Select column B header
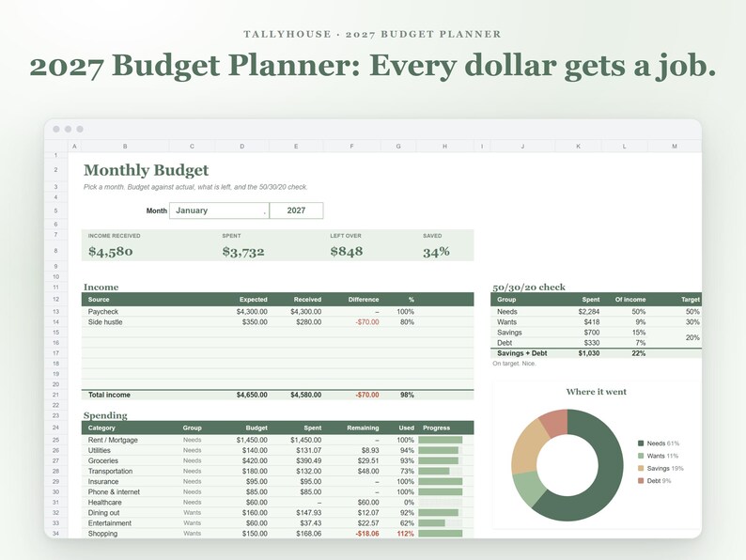This screenshot has width=746, height=560. 125,147
